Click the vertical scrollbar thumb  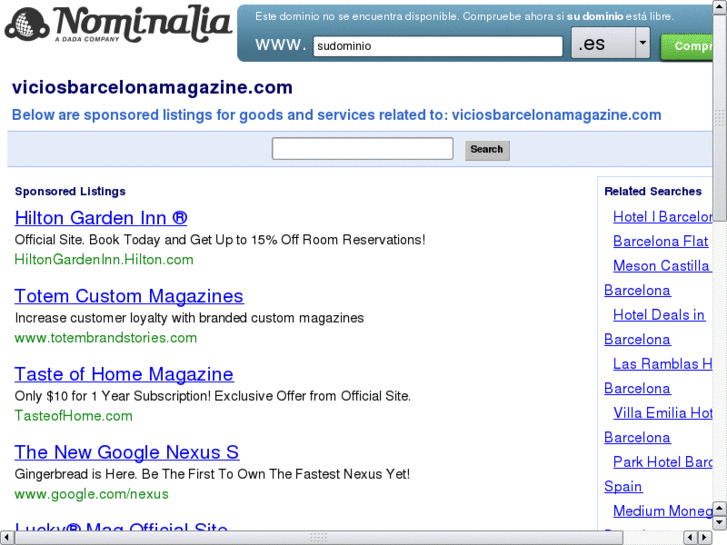[x=720, y=118]
